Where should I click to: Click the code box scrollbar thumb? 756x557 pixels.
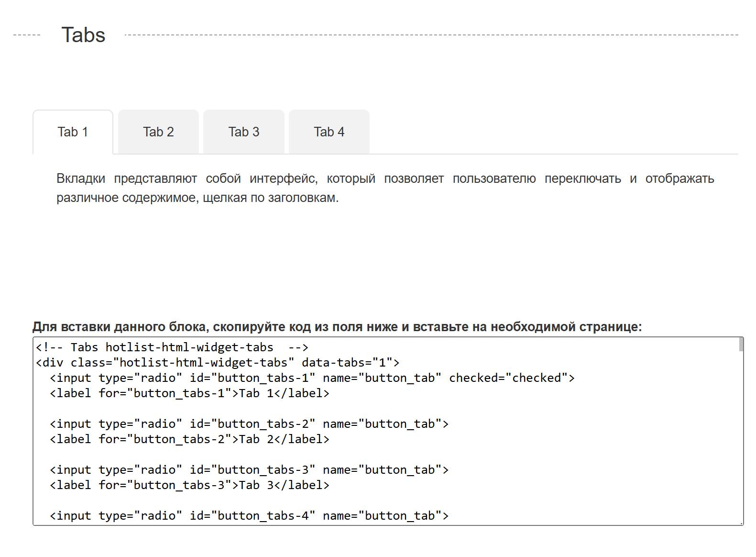click(x=741, y=344)
